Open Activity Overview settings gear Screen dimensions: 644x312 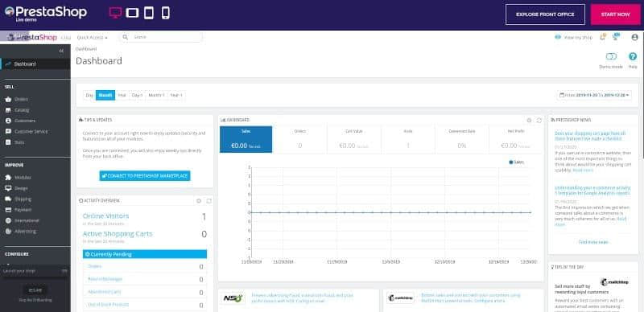[199, 201]
